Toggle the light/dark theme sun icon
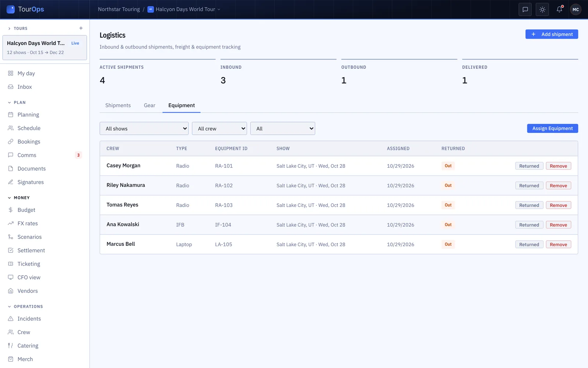Image resolution: width=588 pixels, height=368 pixels. coord(542,10)
